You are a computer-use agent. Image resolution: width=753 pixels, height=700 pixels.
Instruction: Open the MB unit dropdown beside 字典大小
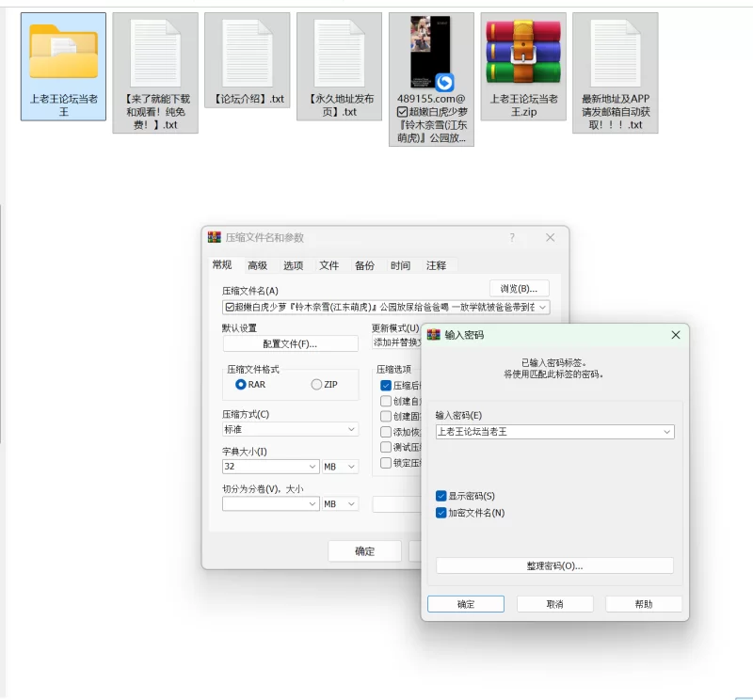340,466
